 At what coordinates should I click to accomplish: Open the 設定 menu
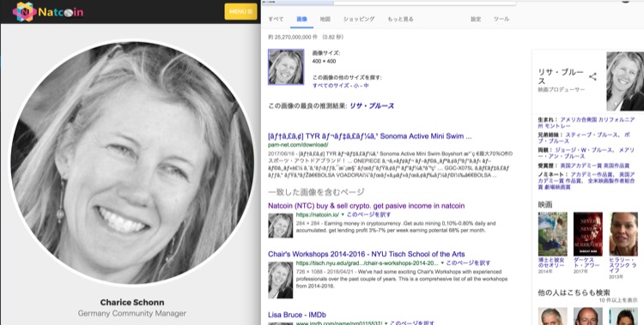476,19
